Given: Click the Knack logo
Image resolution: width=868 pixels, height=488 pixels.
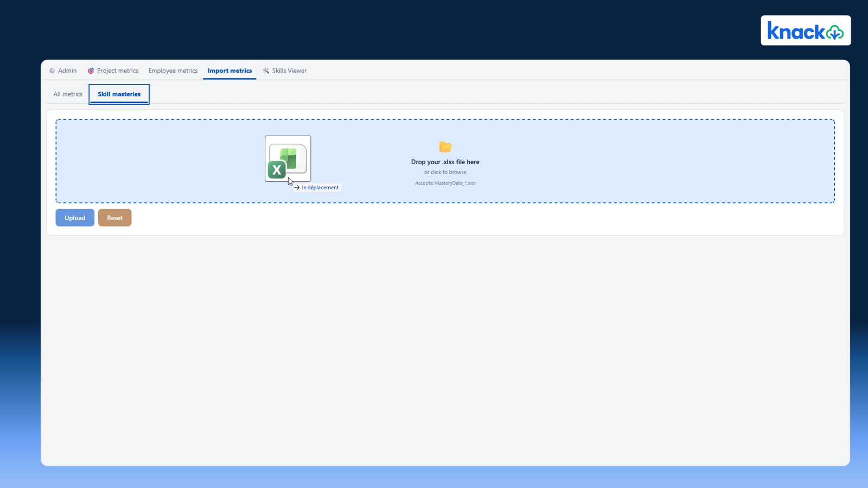Looking at the screenshot, I should tap(805, 30).
